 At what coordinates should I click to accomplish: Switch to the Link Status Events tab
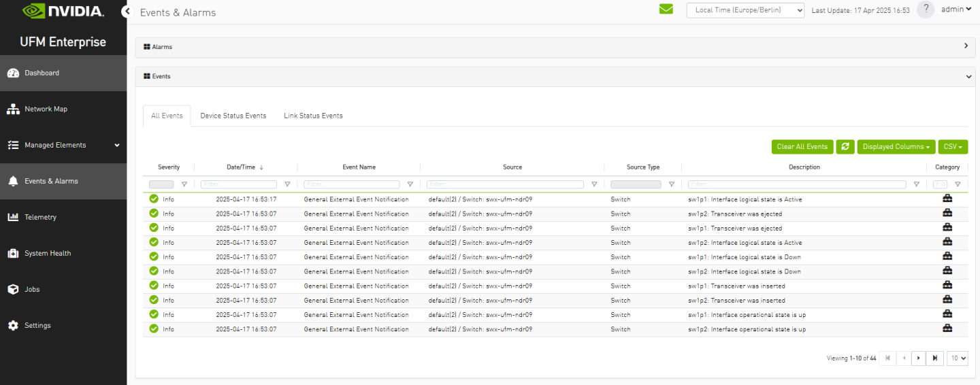pyautogui.click(x=313, y=116)
